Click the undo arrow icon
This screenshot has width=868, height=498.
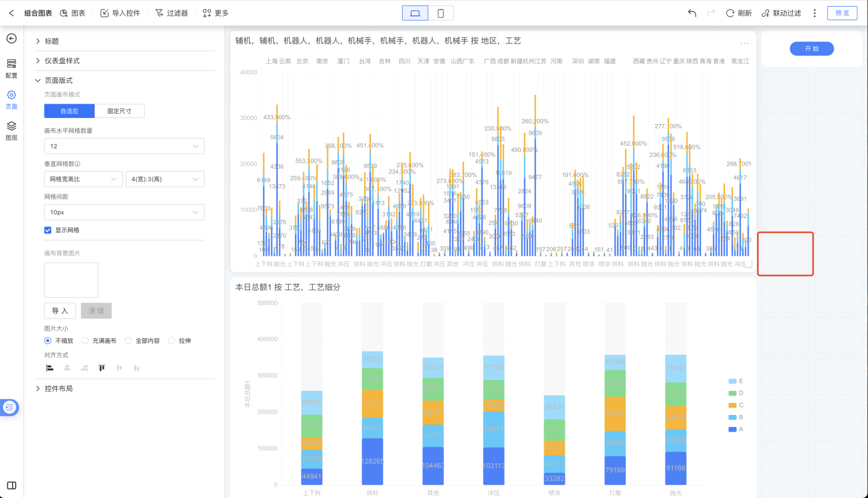(x=692, y=13)
